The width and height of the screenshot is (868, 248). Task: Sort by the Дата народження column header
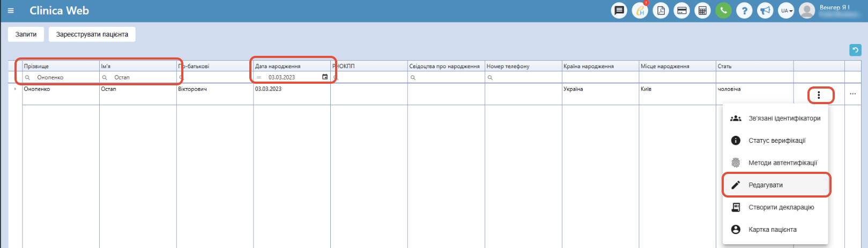point(292,66)
